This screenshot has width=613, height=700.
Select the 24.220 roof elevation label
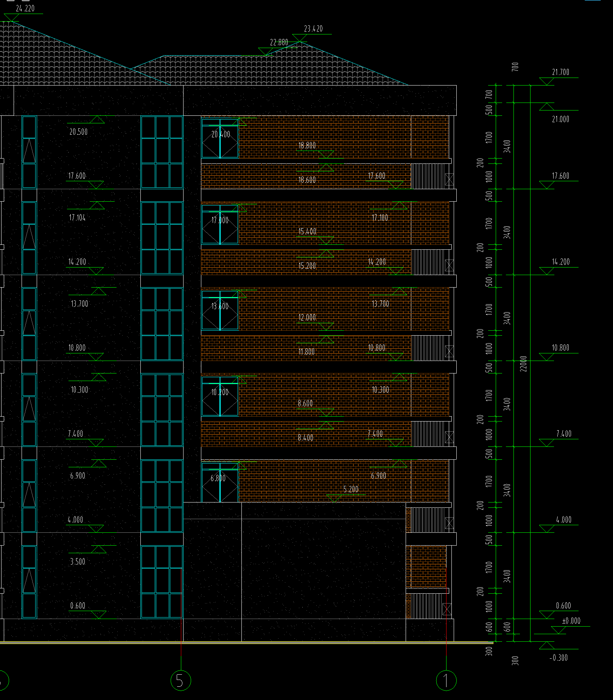click(x=25, y=8)
